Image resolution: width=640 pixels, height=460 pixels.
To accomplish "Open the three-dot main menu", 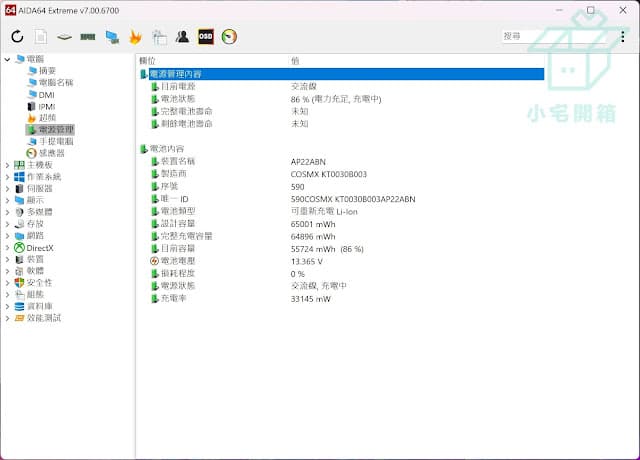I will pos(622,37).
